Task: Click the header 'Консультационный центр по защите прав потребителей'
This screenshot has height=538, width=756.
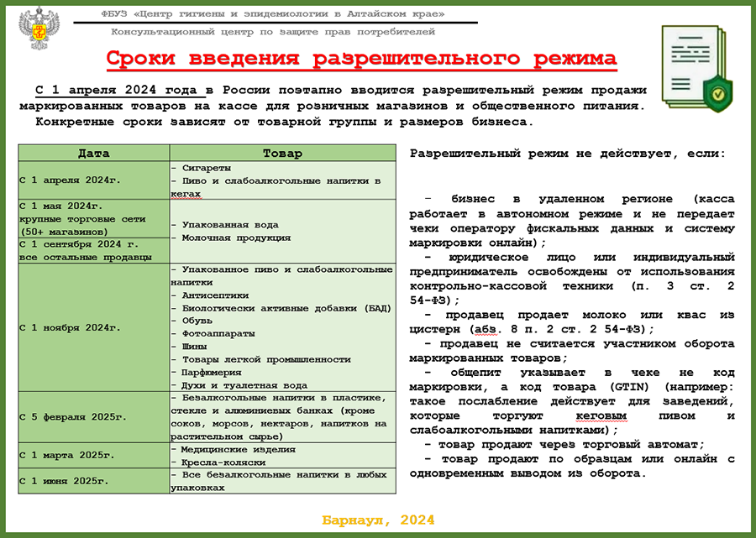Action: [273, 32]
